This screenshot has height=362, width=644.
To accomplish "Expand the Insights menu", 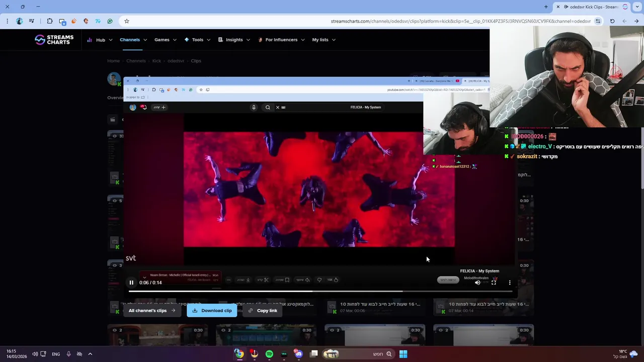I will (234, 40).
